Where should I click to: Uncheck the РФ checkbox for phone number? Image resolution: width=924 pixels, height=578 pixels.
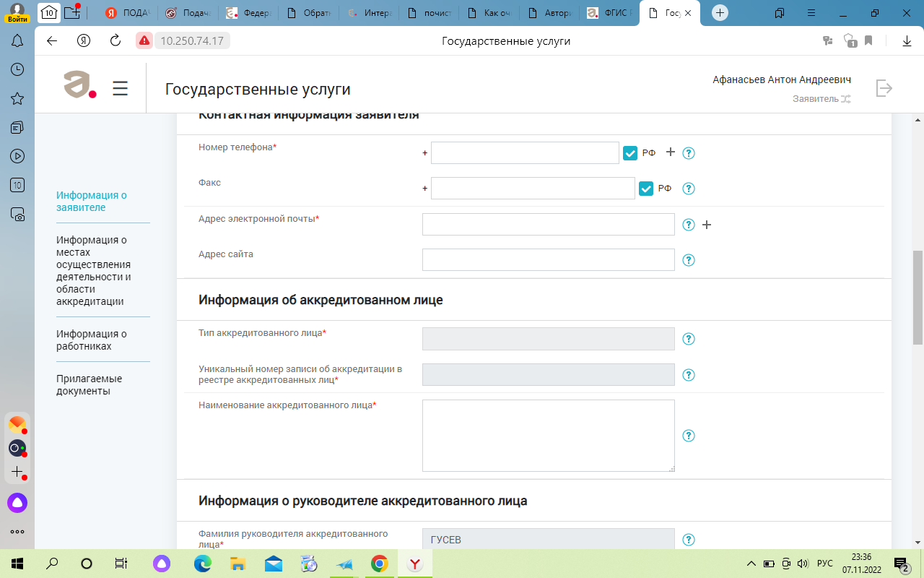(630, 153)
